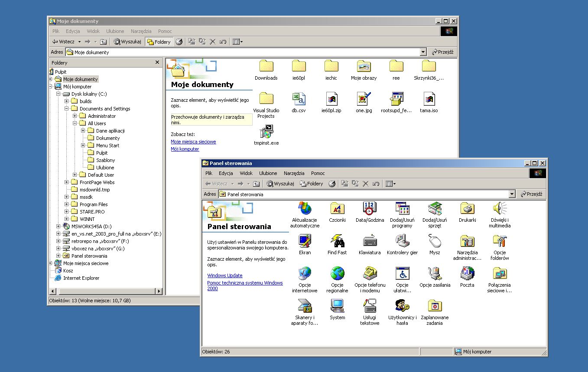588x372 pixels.
Task: Open Dźwięki i multimedia settings
Action: 500,209
